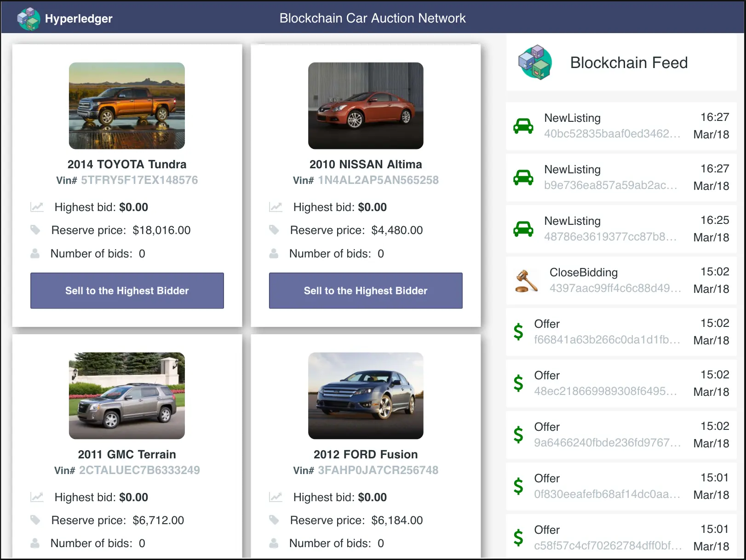Click dollar icon for Offer f66841a63b266c0da1d1fb
746x560 pixels.
pos(518,331)
